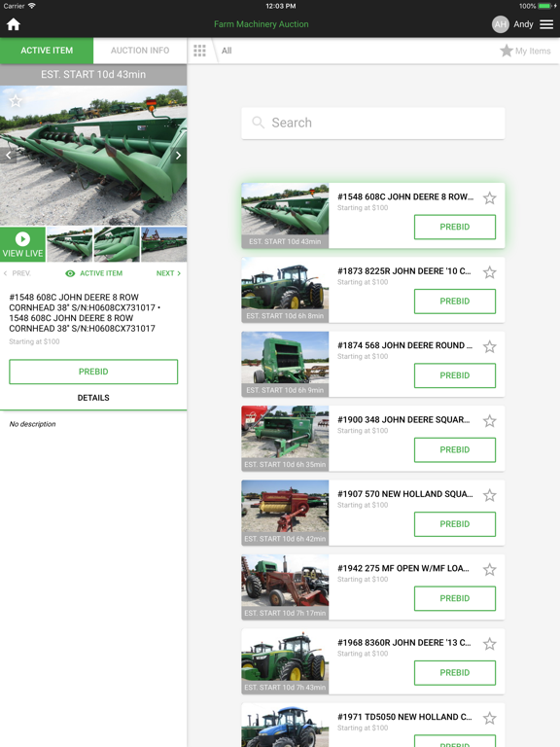
Task: Star item #1873 8225R John Deere
Action: point(490,272)
